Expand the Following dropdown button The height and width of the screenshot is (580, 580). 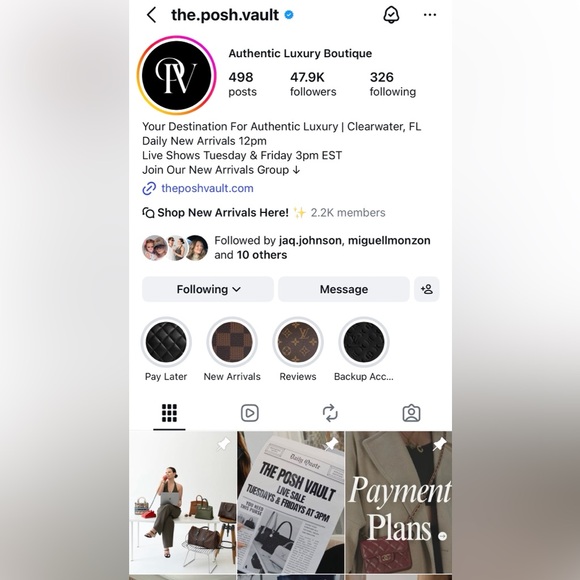point(208,289)
